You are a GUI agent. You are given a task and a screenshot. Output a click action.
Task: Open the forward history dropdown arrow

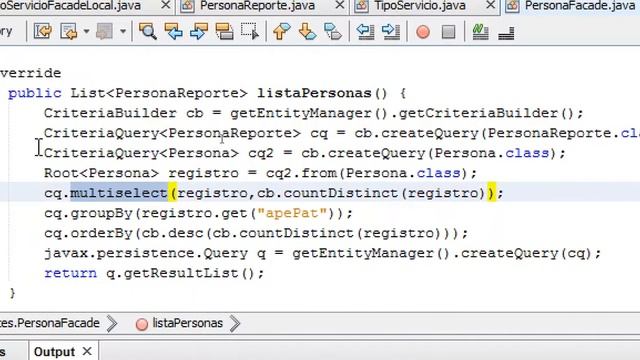(122, 31)
